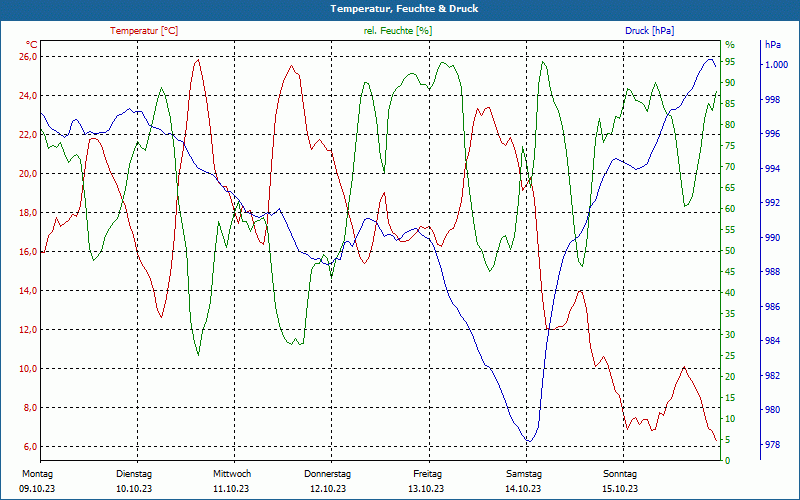Click the '°C' unit label on left axis
The image size is (800, 500).
coord(32,45)
